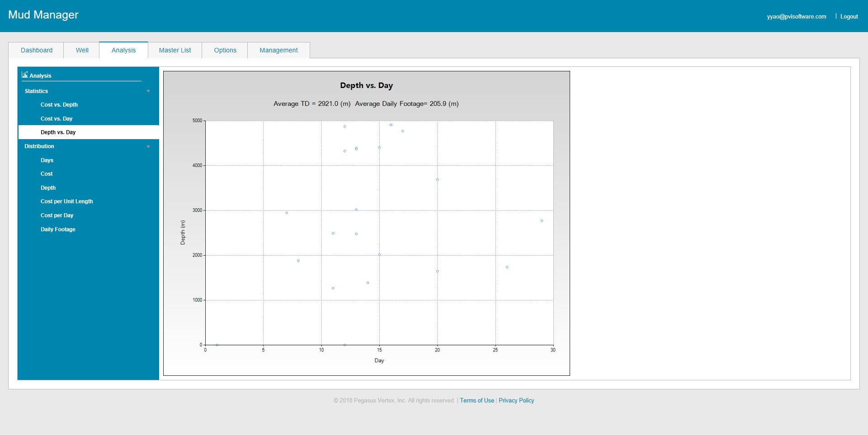Image resolution: width=868 pixels, height=435 pixels.
Task: Go to the Options tab
Action: (225, 50)
